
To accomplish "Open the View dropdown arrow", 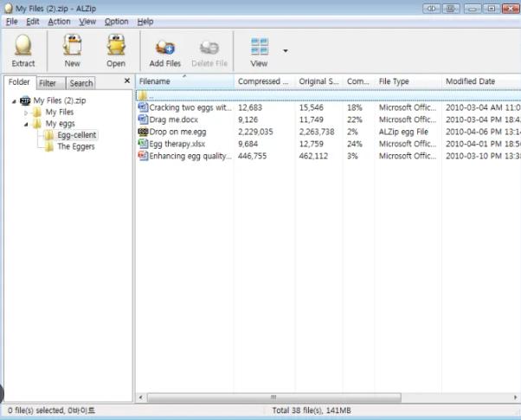I will point(286,51).
